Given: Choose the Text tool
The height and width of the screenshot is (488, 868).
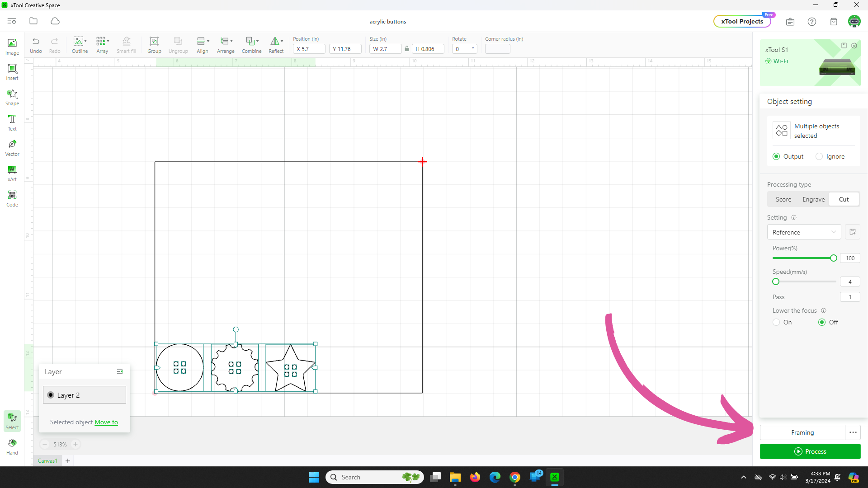Looking at the screenshot, I should (12, 122).
